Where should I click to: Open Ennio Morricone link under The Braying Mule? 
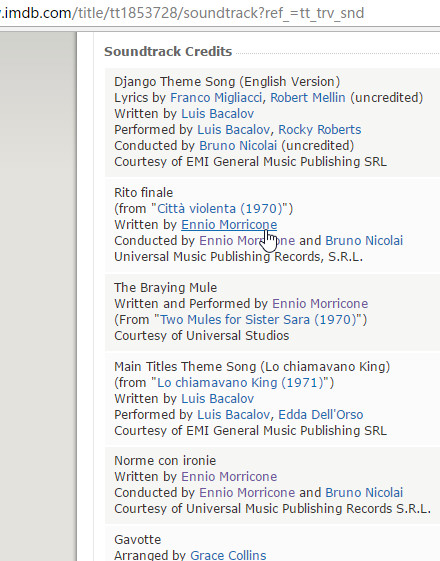[x=320, y=304]
